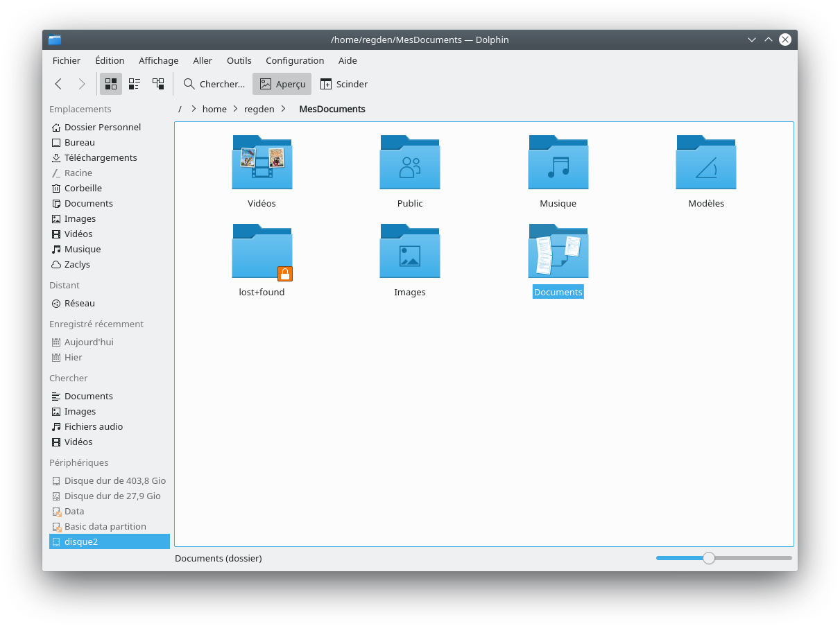This screenshot has height=626, width=840.
Task: Expand breadcrumb chevron after home
Action: pos(236,109)
